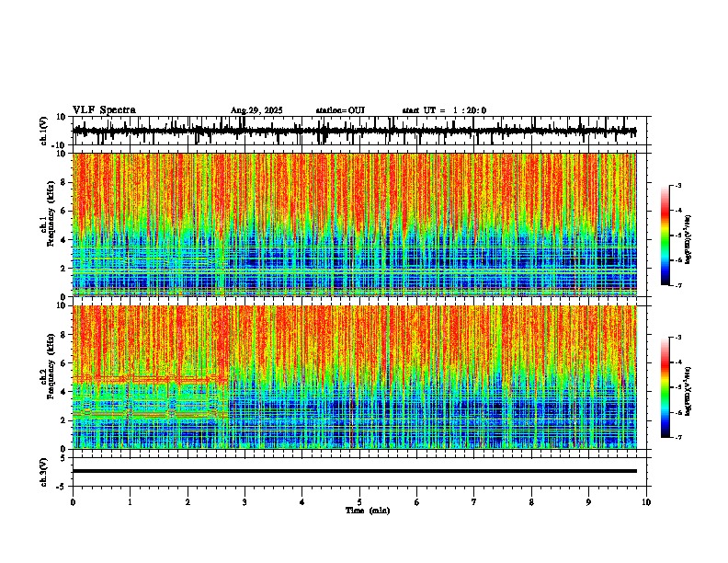Click the 'start UT = 1:20:0' label
The height and width of the screenshot is (563, 728).
coord(444,110)
